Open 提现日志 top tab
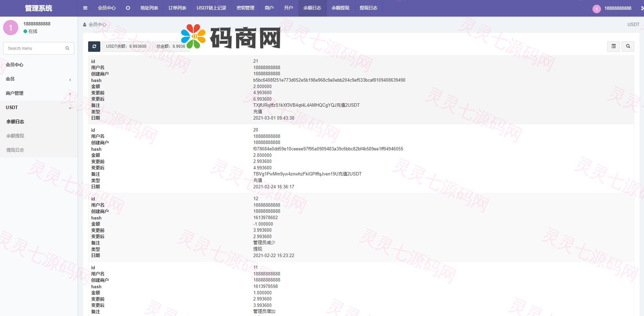 pos(368,8)
